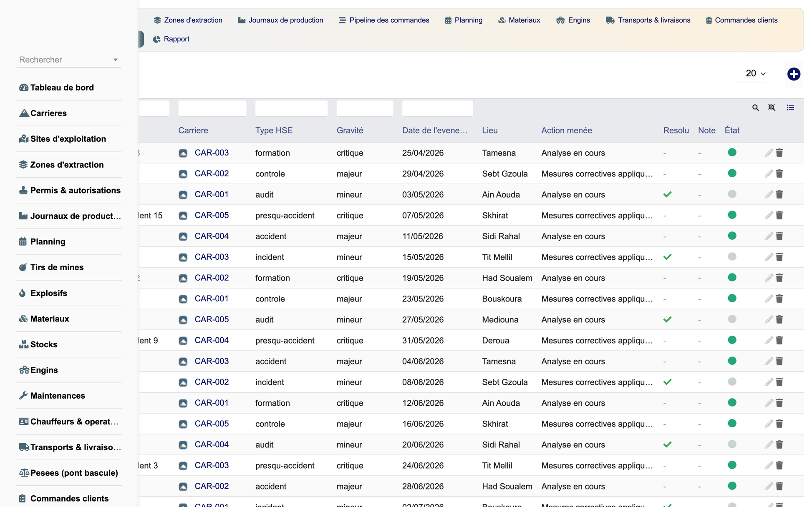
Task: Click the green check for audit row 03/05/2026
Action: pyautogui.click(x=667, y=194)
